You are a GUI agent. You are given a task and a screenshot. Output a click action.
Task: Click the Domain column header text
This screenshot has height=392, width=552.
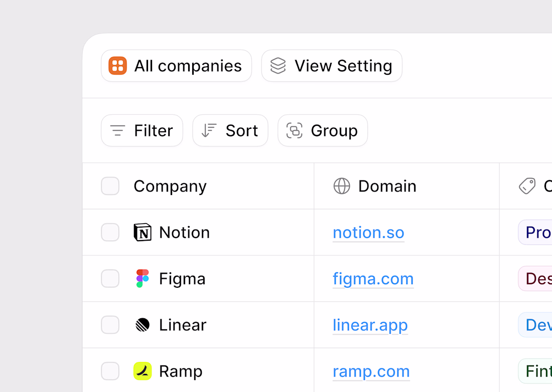click(387, 186)
